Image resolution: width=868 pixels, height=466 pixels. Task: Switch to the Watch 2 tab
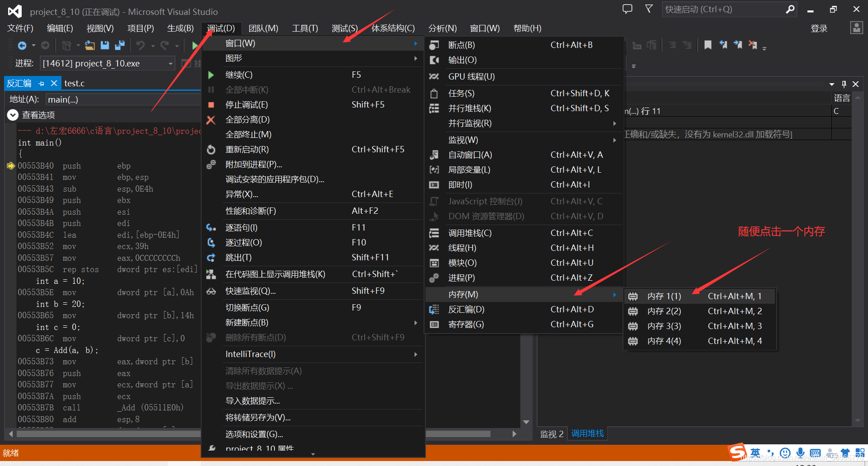click(x=552, y=434)
